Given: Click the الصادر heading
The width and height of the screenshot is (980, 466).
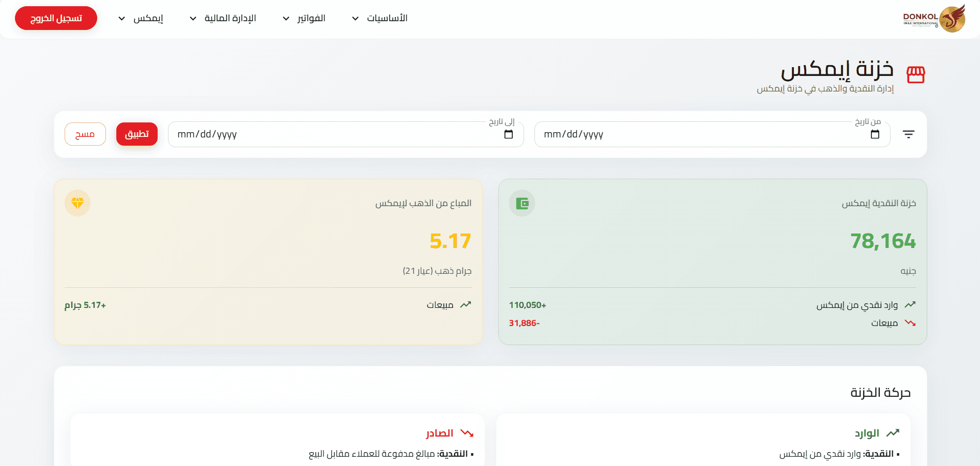Looking at the screenshot, I should click(440, 433).
